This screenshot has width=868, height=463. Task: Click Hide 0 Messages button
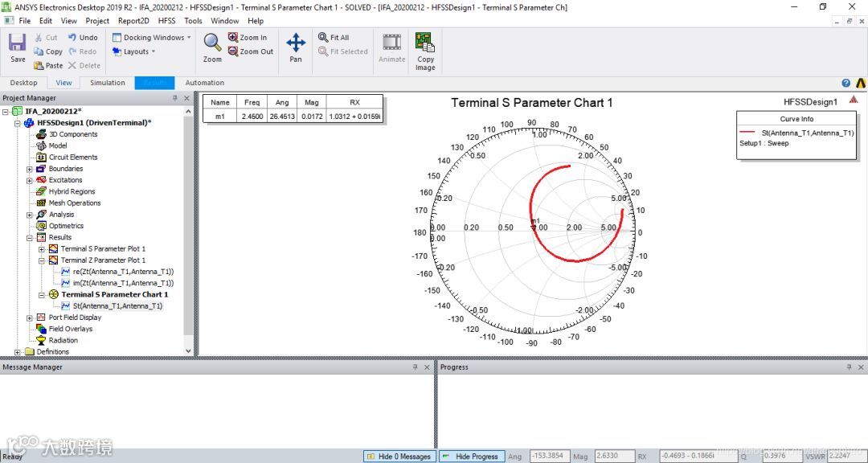click(x=399, y=457)
